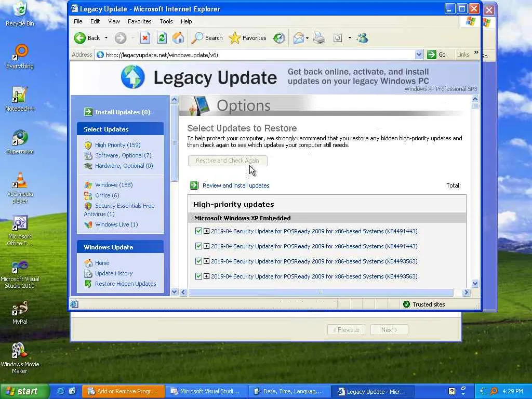The image size is (532, 399).
Task: Click the Next button in background window
Action: coord(389,330)
